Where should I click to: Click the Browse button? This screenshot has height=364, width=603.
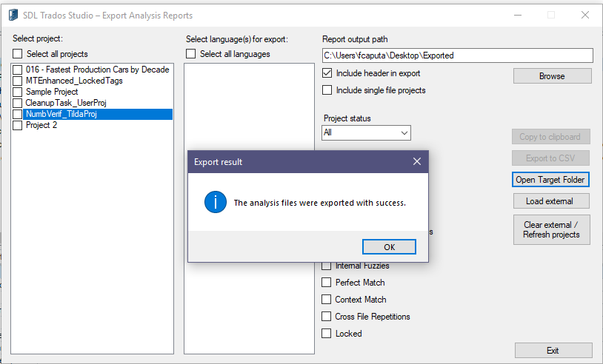click(x=552, y=76)
